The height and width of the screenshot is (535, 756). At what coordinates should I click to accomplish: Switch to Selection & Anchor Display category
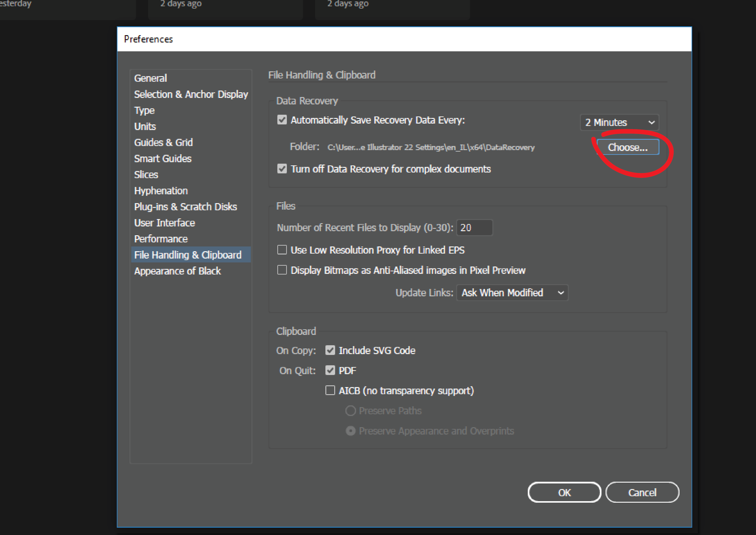(x=191, y=94)
